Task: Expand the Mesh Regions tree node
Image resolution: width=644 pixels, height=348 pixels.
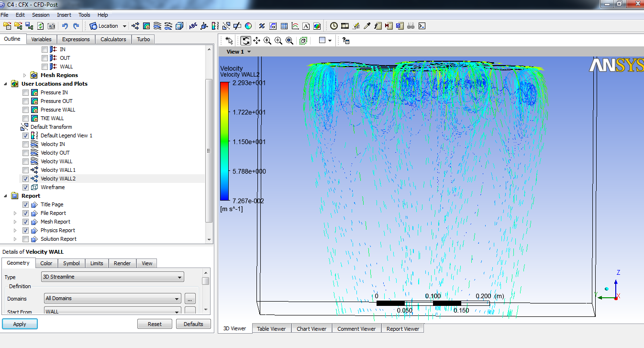Action: [x=25, y=75]
